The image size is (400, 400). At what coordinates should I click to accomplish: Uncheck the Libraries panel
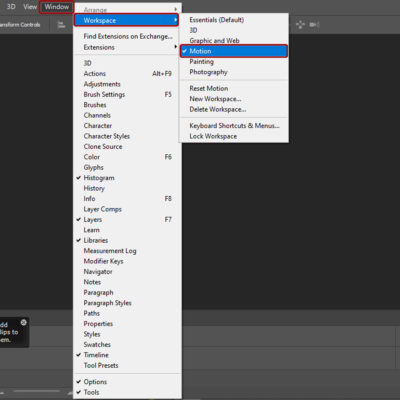(x=127, y=240)
